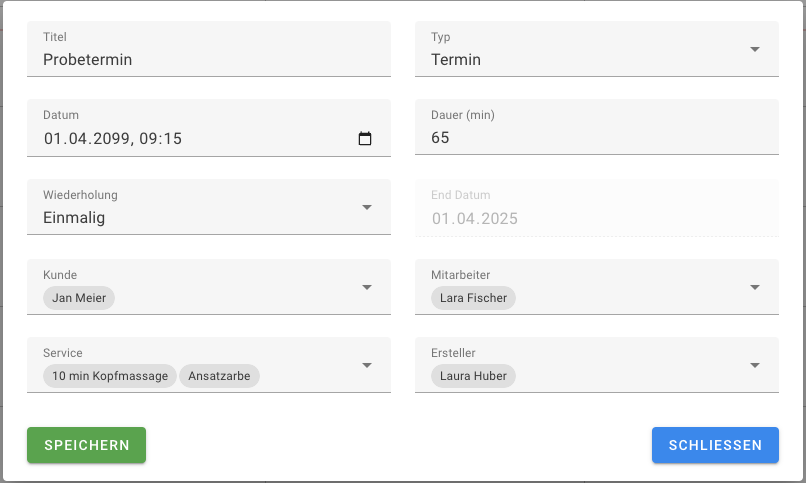Click the disabled End Datum field
The width and height of the screenshot is (806, 483).
point(596,218)
